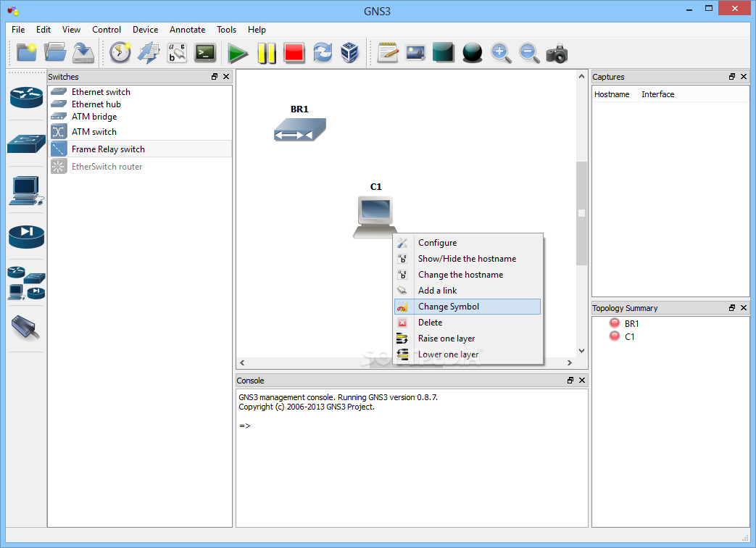The height and width of the screenshot is (548, 756).
Task: Click the import/export configs arrow icon
Action: (x=149, y=52)
